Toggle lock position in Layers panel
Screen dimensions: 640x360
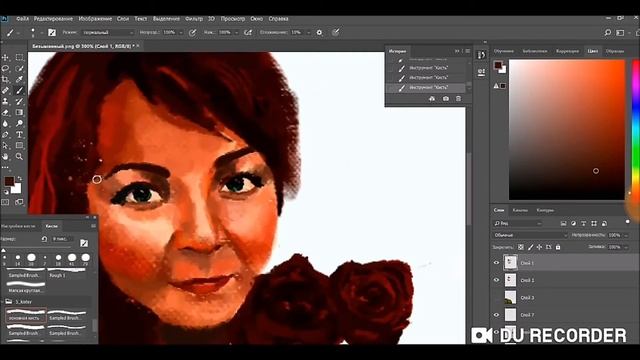coord(539,247)
